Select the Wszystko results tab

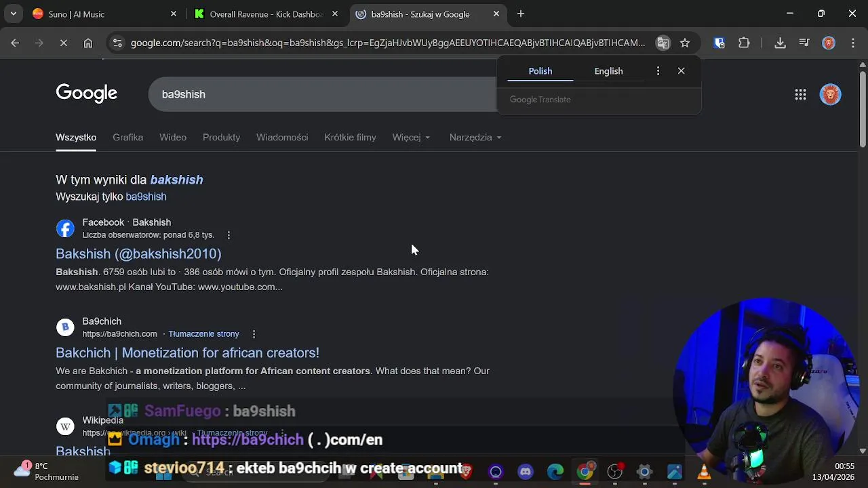(x=76, y=138)
